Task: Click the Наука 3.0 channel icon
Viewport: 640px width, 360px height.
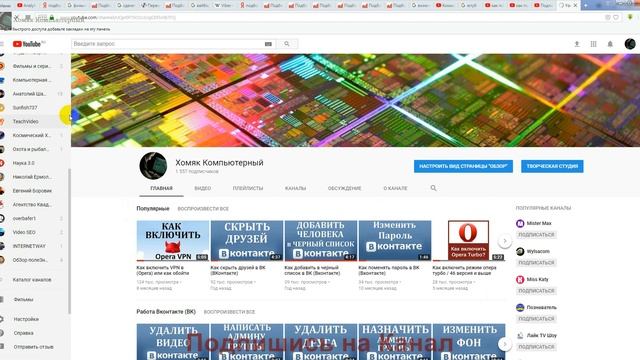Action: (2, 163)
